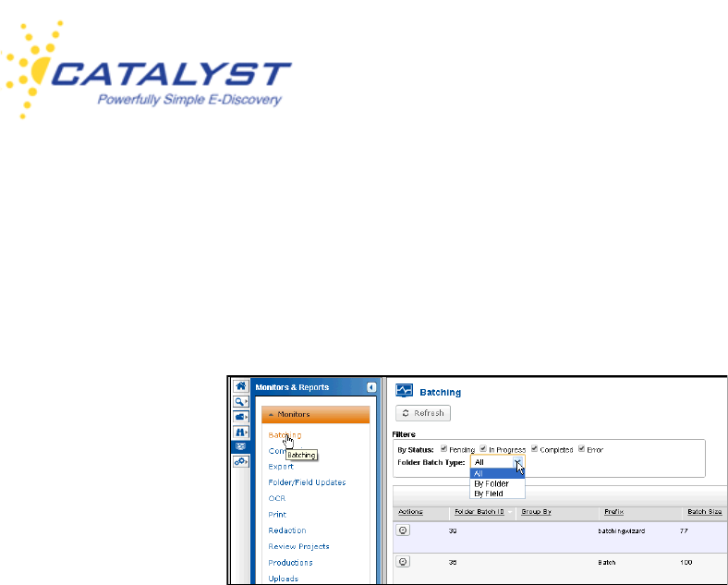This screenshot has width=728, height=585.
Task: Toggle the Error status checkbox
Action: (x=581, y=448)
